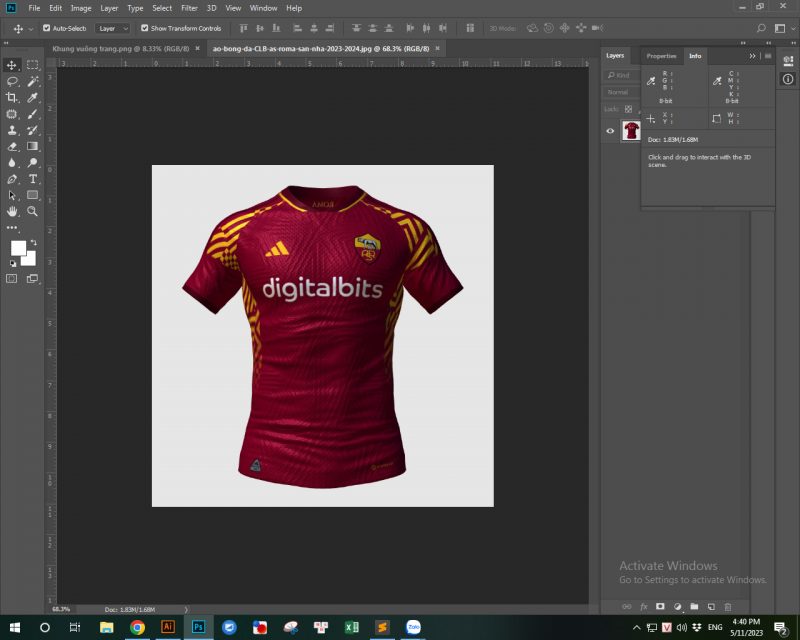Open the layer Kind filter dropdown

622,76
